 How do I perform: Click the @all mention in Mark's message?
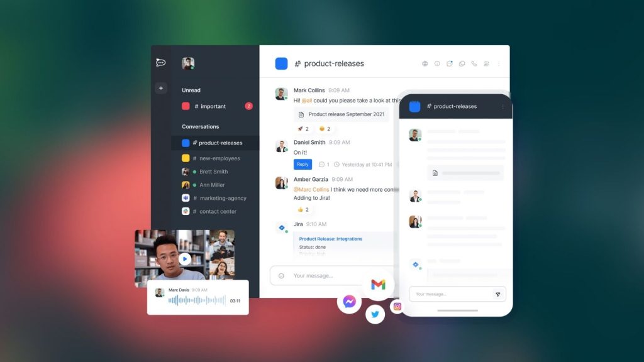pyautogui.click(x=307, y=101)
